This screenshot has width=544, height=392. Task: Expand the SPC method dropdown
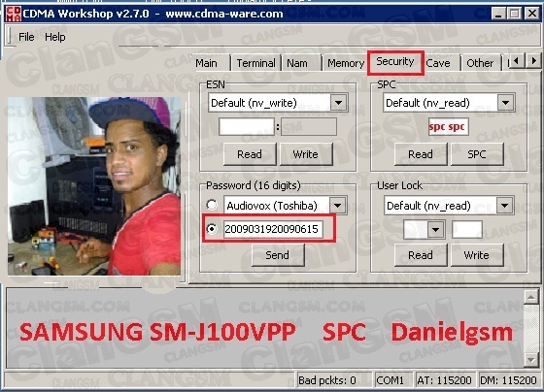tap(505, 103)
